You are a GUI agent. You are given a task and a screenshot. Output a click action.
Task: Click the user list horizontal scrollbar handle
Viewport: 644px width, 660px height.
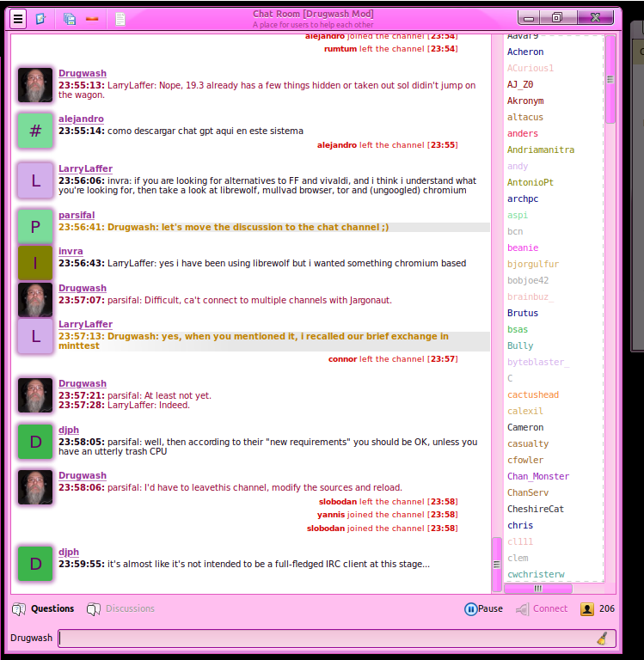[x=538, y=588]
